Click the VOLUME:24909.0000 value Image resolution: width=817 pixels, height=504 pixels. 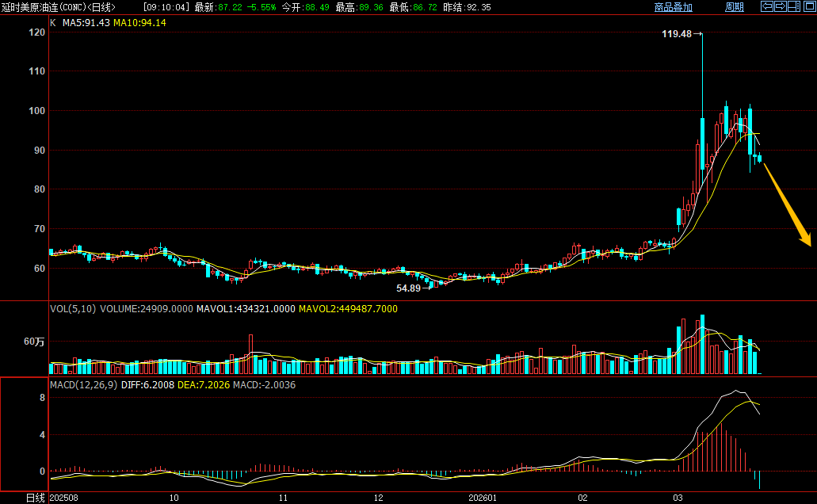point(147,309)
